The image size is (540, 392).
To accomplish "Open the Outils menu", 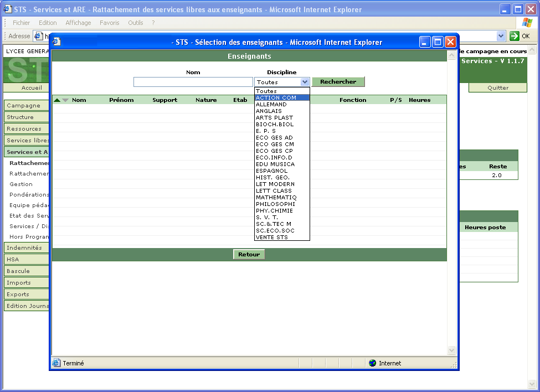I will 135,23.
